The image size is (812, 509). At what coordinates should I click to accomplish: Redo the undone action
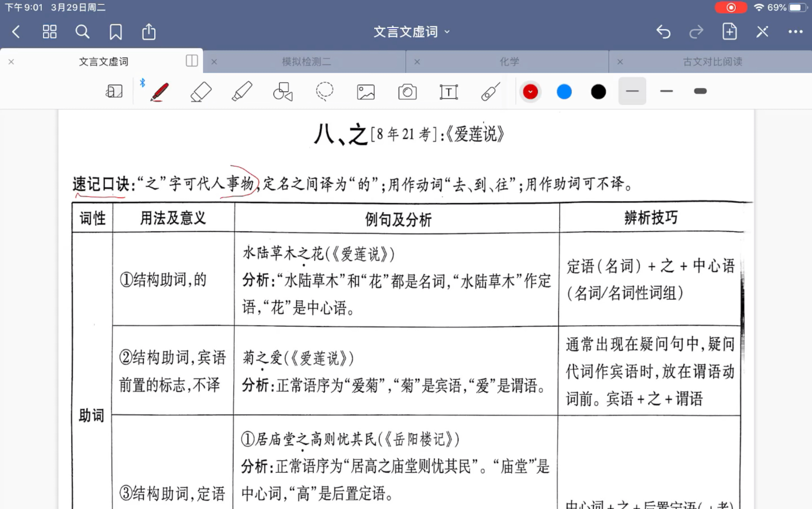(696, 32)
